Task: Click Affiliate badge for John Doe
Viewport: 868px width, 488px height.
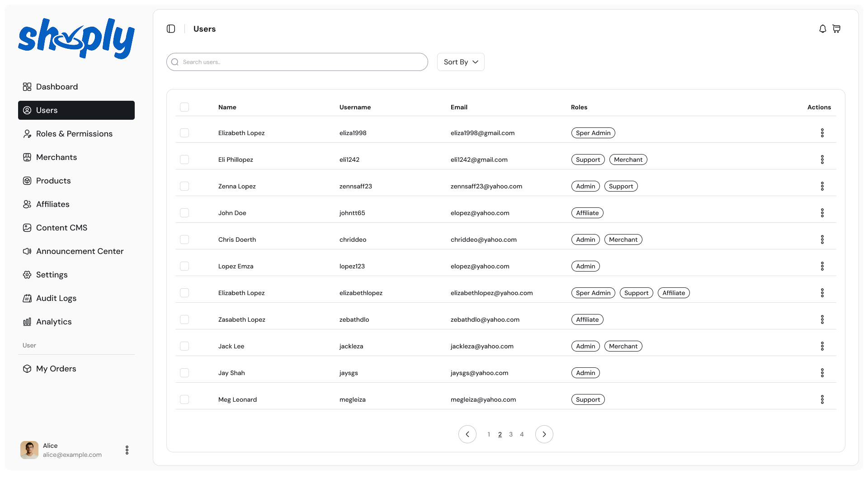Action: pos(587,213)
